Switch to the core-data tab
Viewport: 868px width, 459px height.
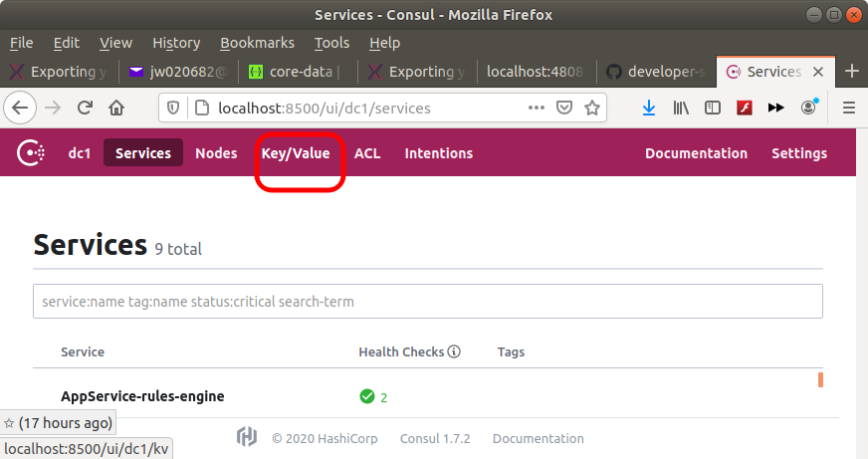click(x=298, y=72)
